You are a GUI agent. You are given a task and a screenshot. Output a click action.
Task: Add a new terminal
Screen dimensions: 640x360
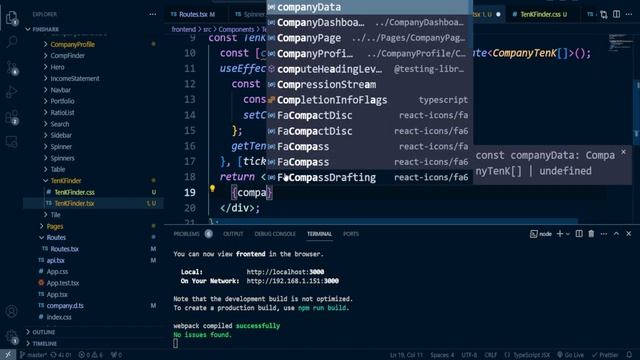click(560, 234)
